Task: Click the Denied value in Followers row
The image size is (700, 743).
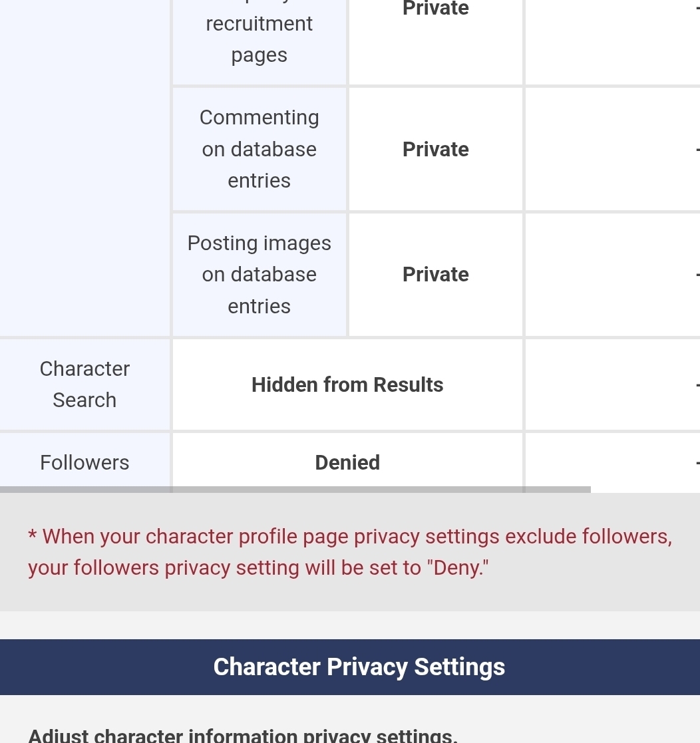Action: click(x=347, y=462)
